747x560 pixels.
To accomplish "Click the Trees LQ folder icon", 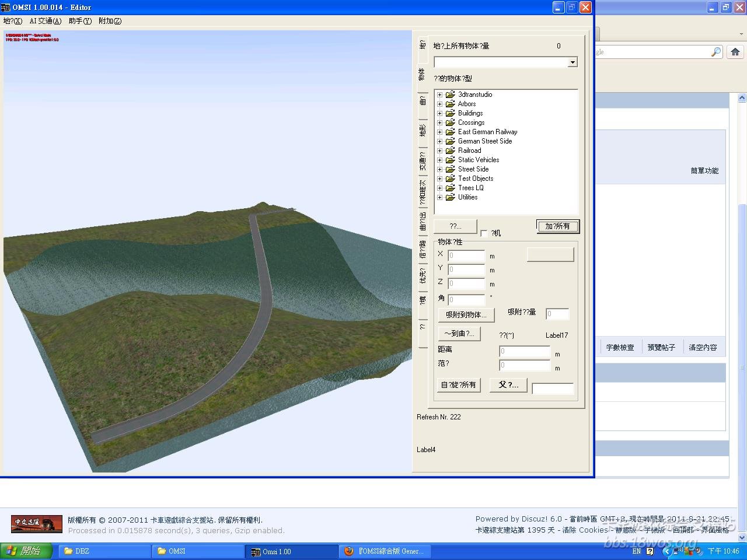I will tap(450, 188).
